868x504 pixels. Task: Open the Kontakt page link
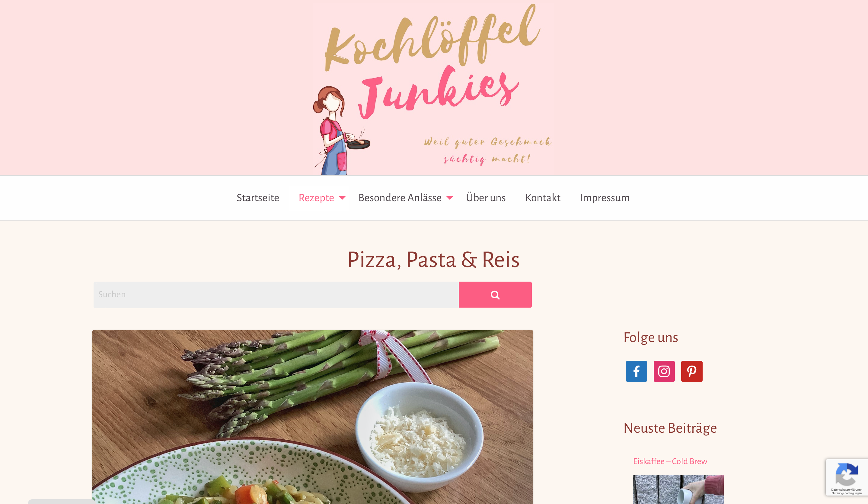tap(543, 198)
